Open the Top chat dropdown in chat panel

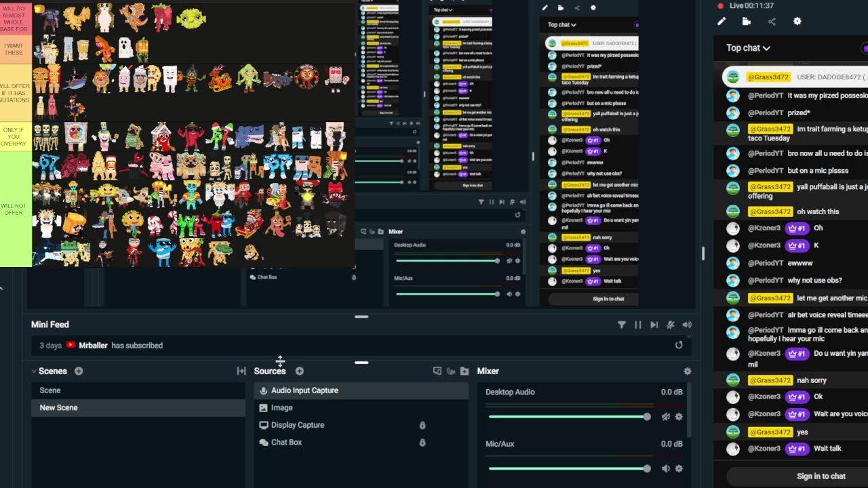click(748, 48)
